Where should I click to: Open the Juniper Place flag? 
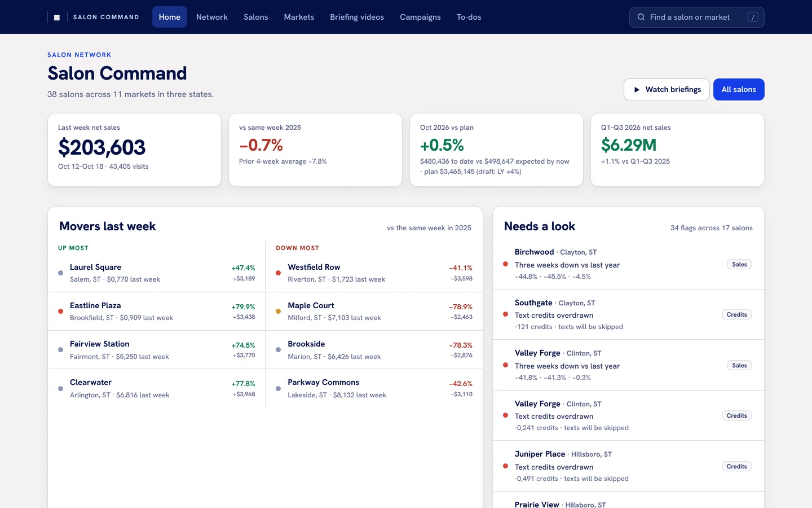pyautogui.click(x=628, y=466)
